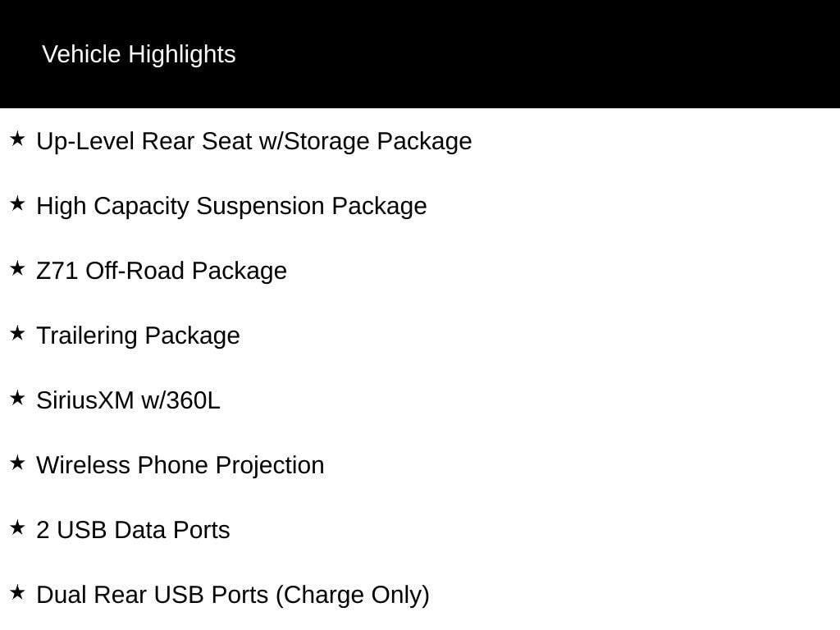Click the star before Trailering Package

coord(17,333)
